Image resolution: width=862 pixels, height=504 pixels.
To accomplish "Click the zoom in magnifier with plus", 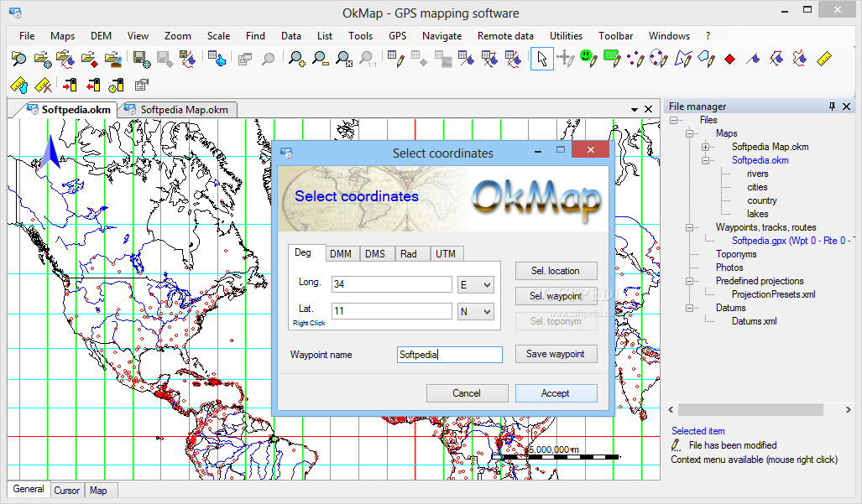I will coord(297,58).
